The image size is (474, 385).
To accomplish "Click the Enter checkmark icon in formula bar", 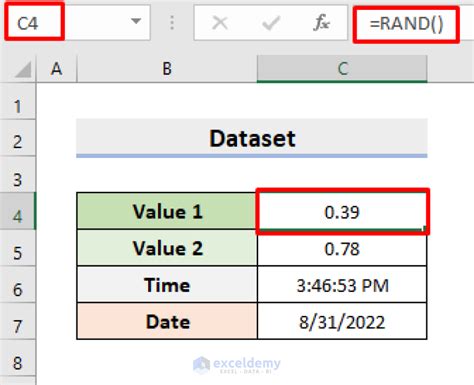I will pyautogui.click(x=270, y=23).
